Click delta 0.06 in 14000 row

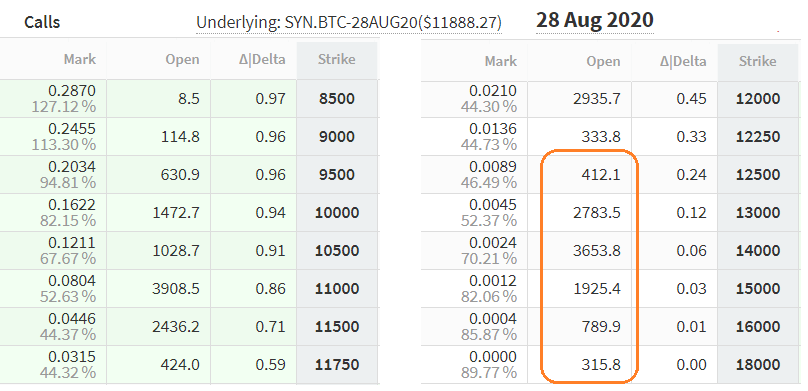(692, 251)
